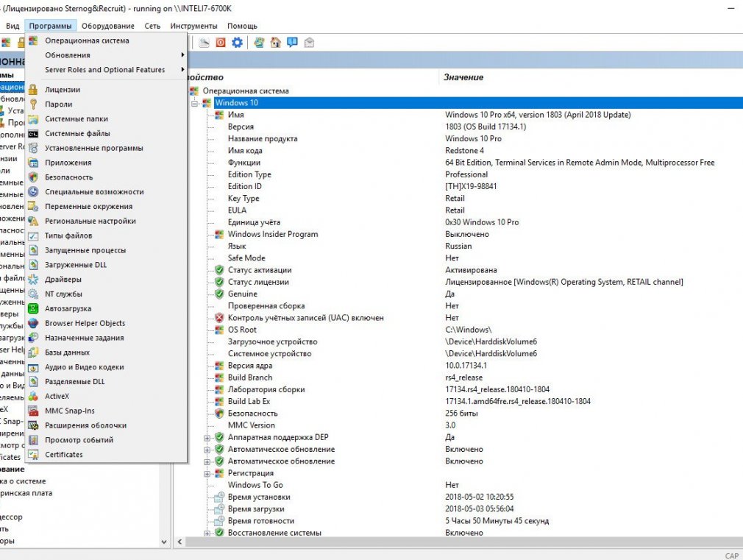This screenshot has height=560, width=743.
Task: Open Аудио и Видео кодеки entry
Action: tap(106, 367)
